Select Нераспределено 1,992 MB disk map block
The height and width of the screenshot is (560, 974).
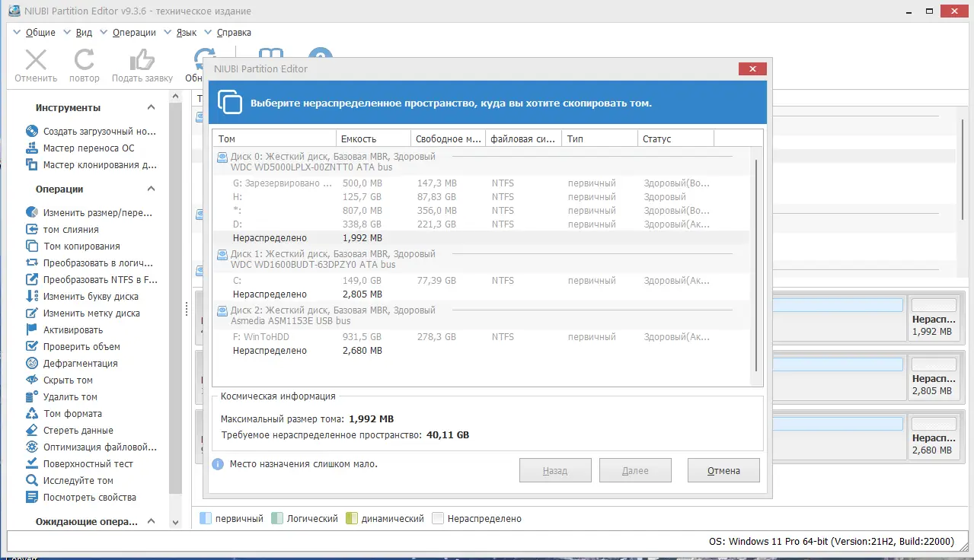coord(934,317)
